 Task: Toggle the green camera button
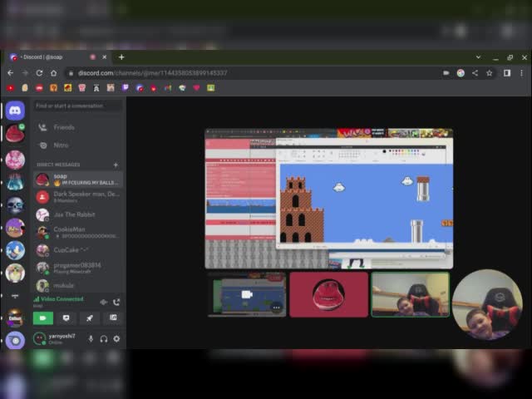click(43, 318)
